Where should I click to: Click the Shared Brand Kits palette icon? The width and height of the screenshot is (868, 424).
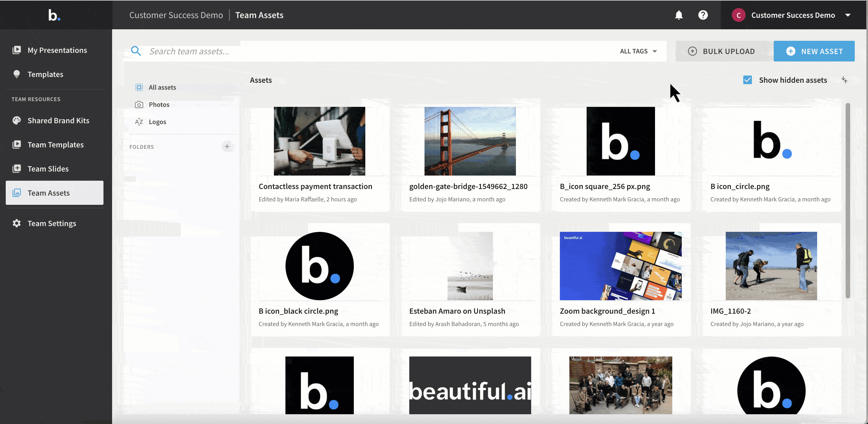[16, 120]
